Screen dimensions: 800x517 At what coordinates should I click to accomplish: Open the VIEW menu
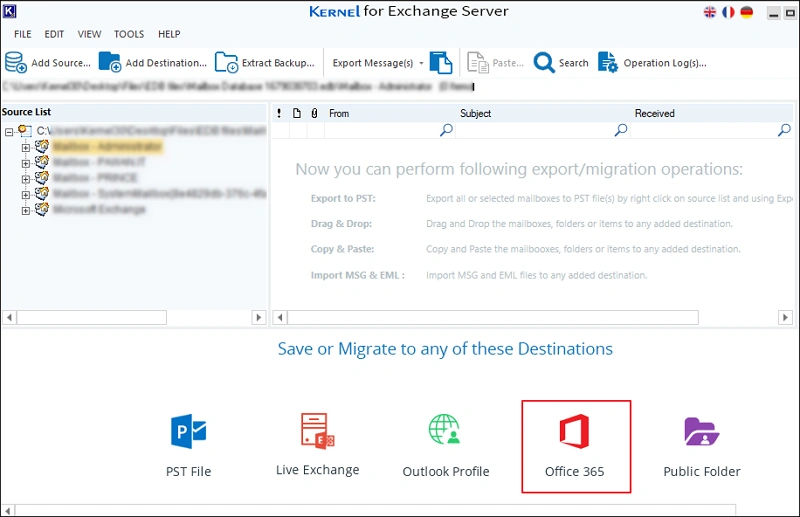(89, 34)
